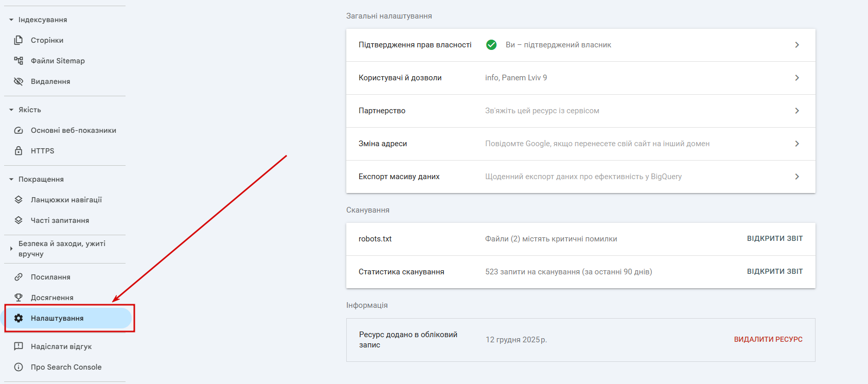Click the Посилання link chain icon
This screenshot has height=384, width=868.
tap(19, 277)
